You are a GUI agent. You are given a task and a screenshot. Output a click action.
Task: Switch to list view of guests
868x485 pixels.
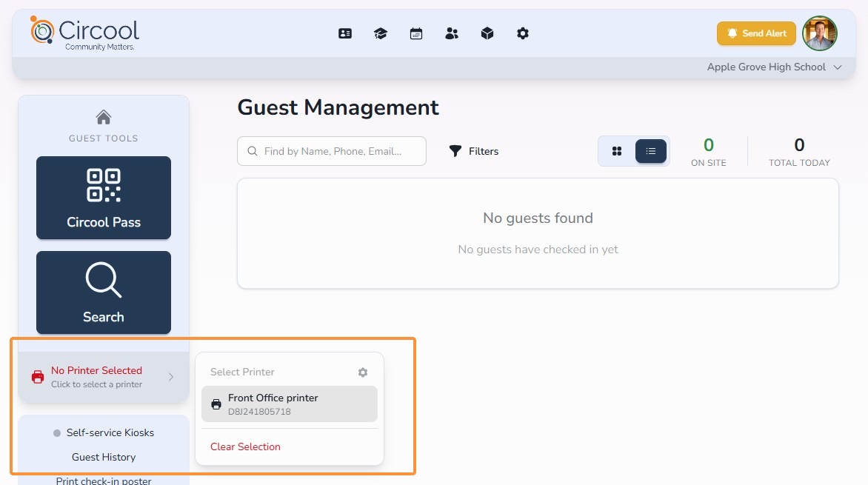pyautogui.click(x=650, y=151)
